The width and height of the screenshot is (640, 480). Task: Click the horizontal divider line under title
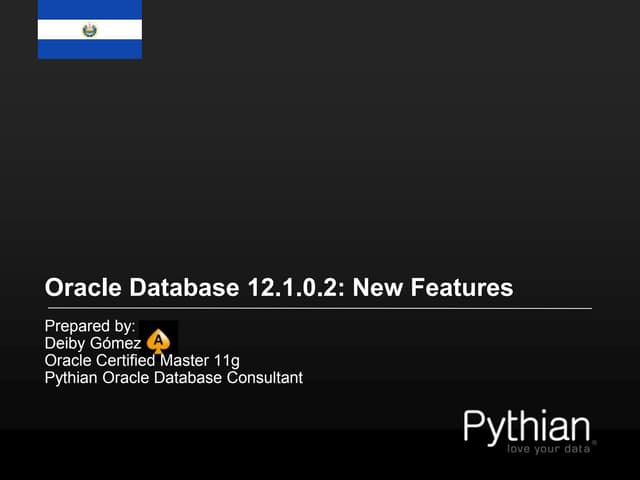click(x=318, y=308)
